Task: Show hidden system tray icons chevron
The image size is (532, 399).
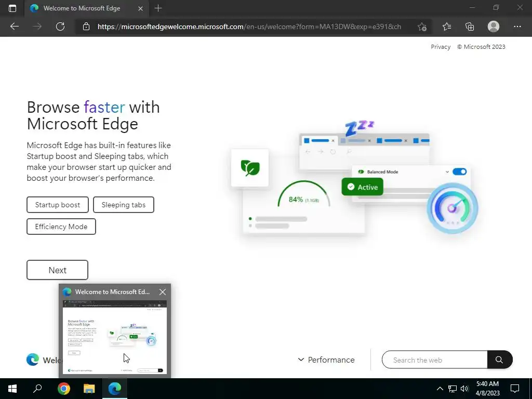Action: point(440,389)
